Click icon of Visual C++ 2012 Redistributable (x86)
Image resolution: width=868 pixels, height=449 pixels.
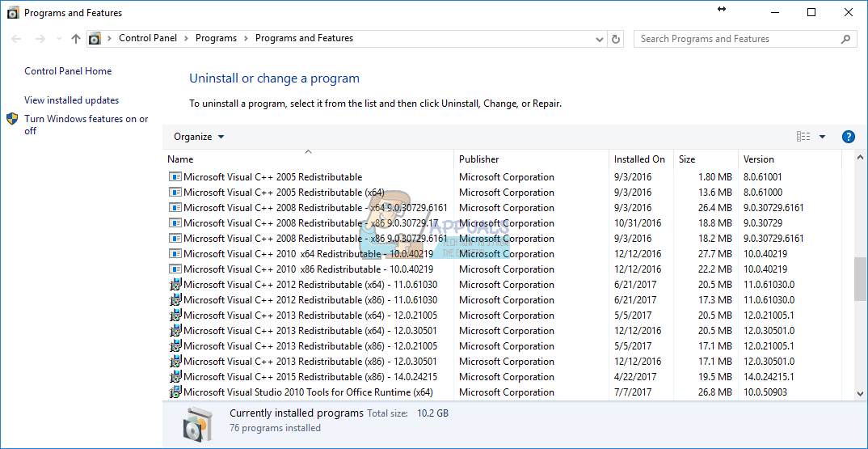pyautogui.click(x=175, y=300)
